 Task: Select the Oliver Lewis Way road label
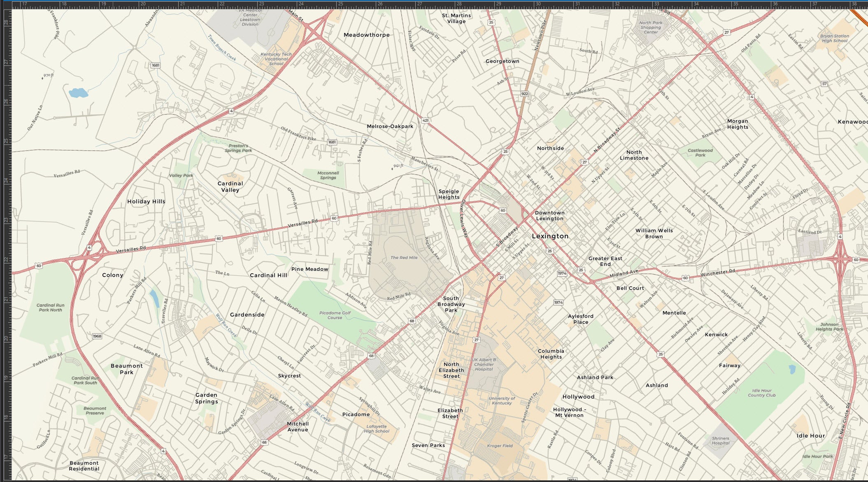click(465, 219)
